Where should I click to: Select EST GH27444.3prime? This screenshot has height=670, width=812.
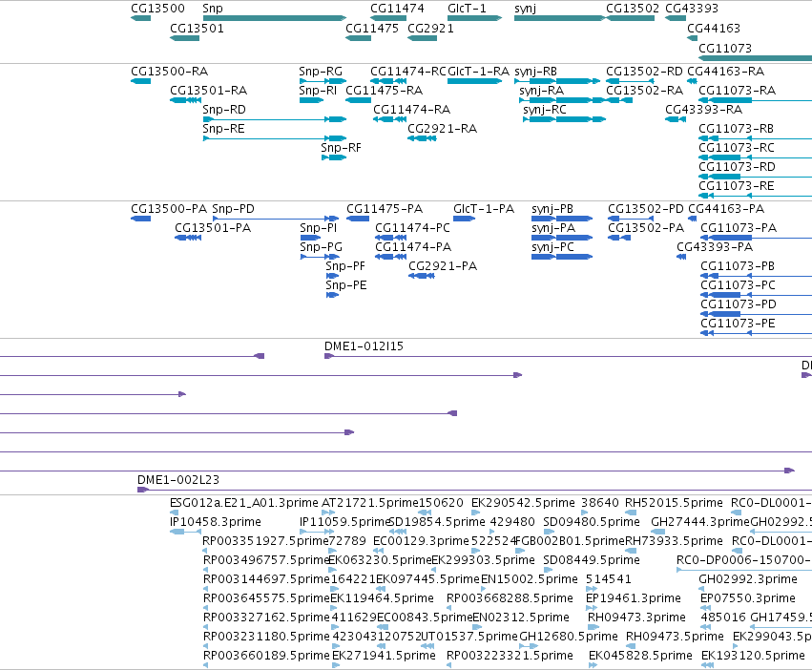point(658,532)
